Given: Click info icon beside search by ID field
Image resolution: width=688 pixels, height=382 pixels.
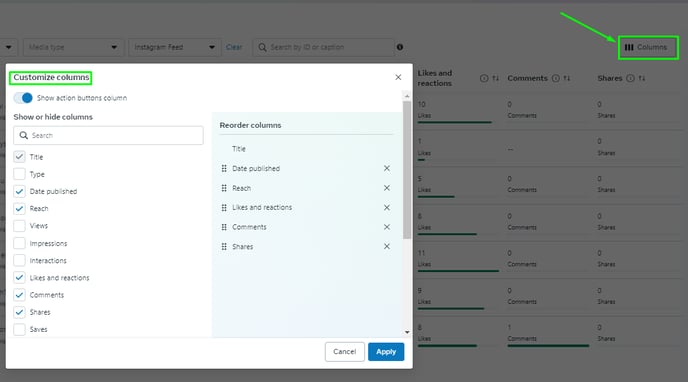Looking at the screenshot, I should pos(400,47).
